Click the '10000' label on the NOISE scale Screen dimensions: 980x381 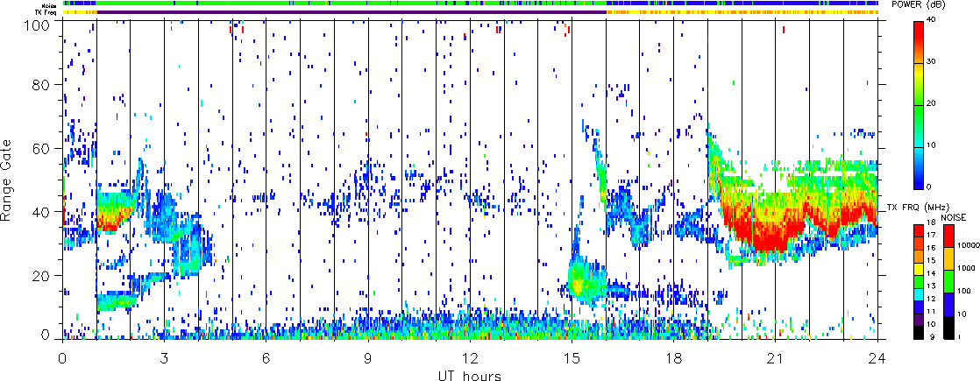pyautogui.click(x=969, y=245)
